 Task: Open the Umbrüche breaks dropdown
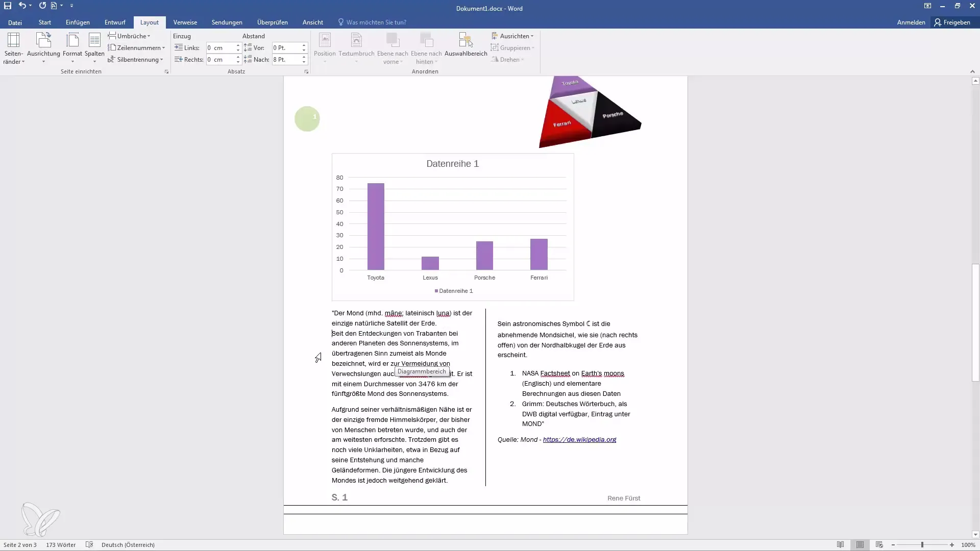pos(129,36)
